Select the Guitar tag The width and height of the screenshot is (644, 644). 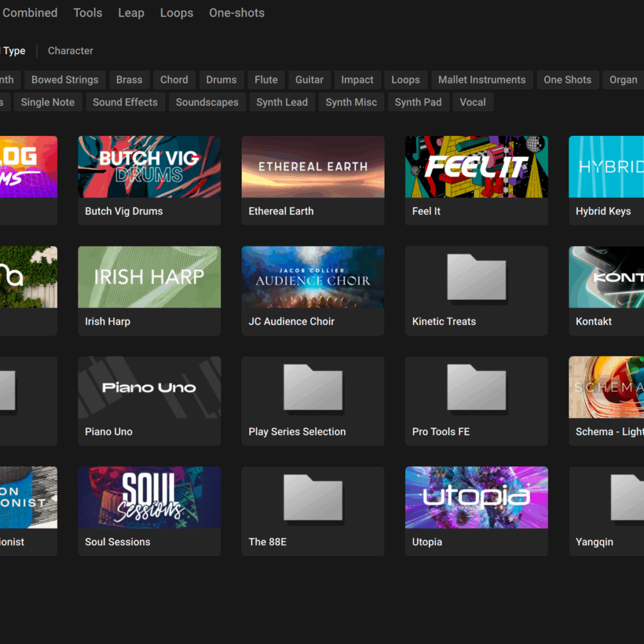point(309,80)
